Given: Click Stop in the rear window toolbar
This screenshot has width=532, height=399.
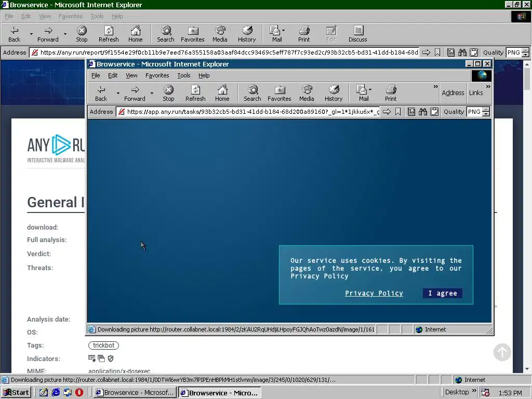Looking at the screenshot, I should point(82,34).
